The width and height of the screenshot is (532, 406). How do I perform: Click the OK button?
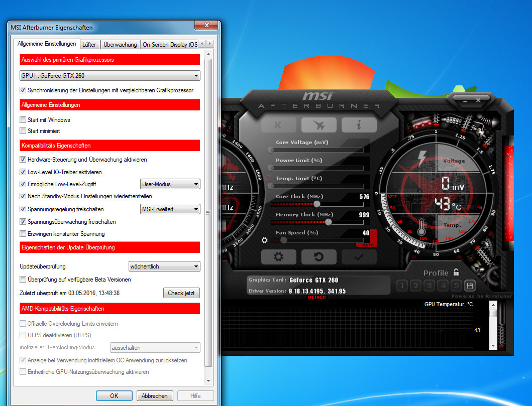click(115, 396)
